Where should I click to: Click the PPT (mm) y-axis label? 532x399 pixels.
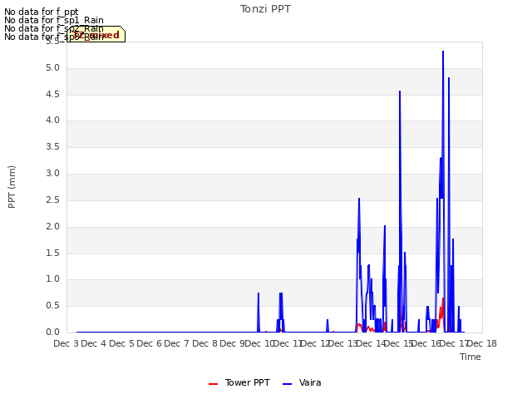point(12,187)
